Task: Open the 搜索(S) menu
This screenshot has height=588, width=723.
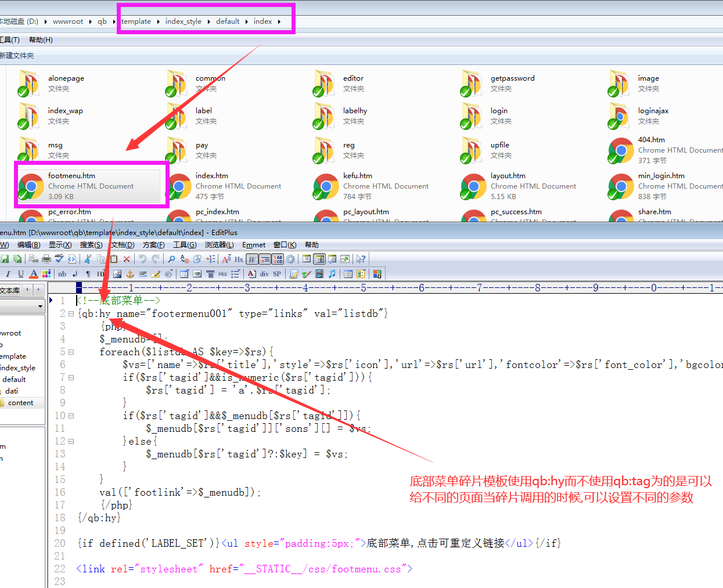Action: (x=91, y=245)
